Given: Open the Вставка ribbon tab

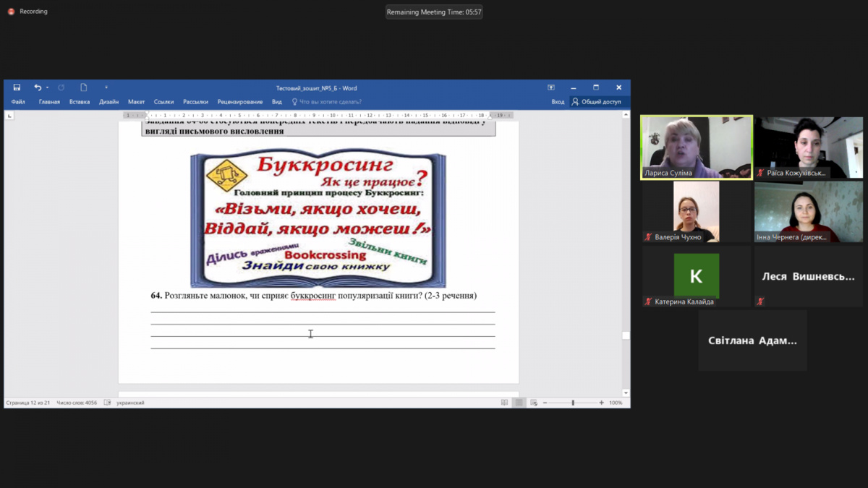Looking at the screenshot, I should [x=80, y=102].
